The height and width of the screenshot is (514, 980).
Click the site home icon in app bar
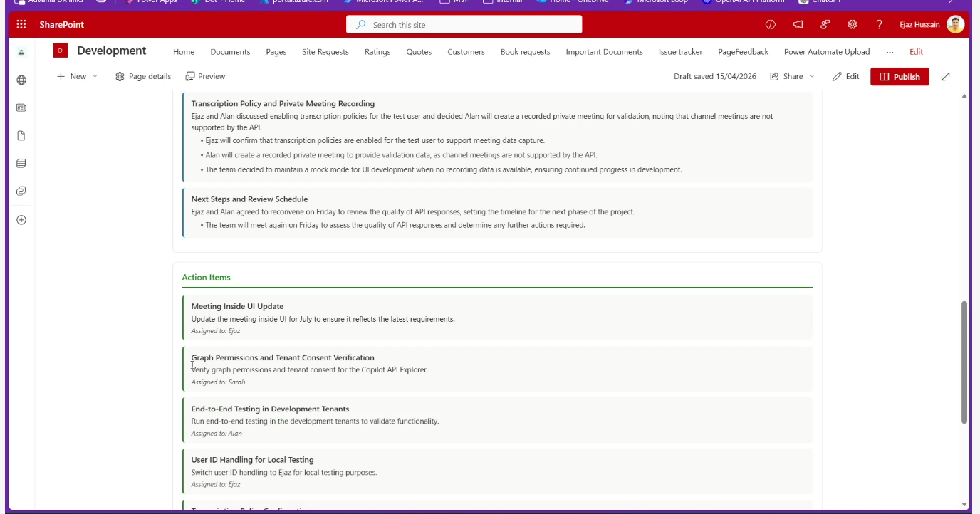[x=21, y=52]
